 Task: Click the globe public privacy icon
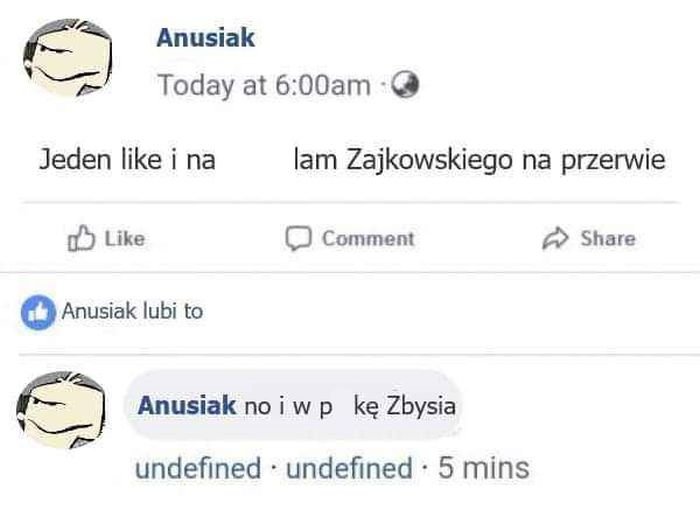405,86
